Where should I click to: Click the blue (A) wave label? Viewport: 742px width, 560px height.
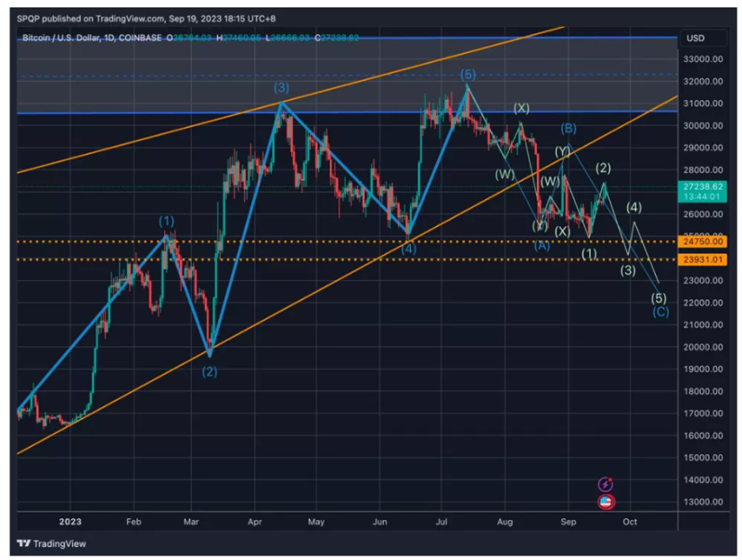coord(542,245)
